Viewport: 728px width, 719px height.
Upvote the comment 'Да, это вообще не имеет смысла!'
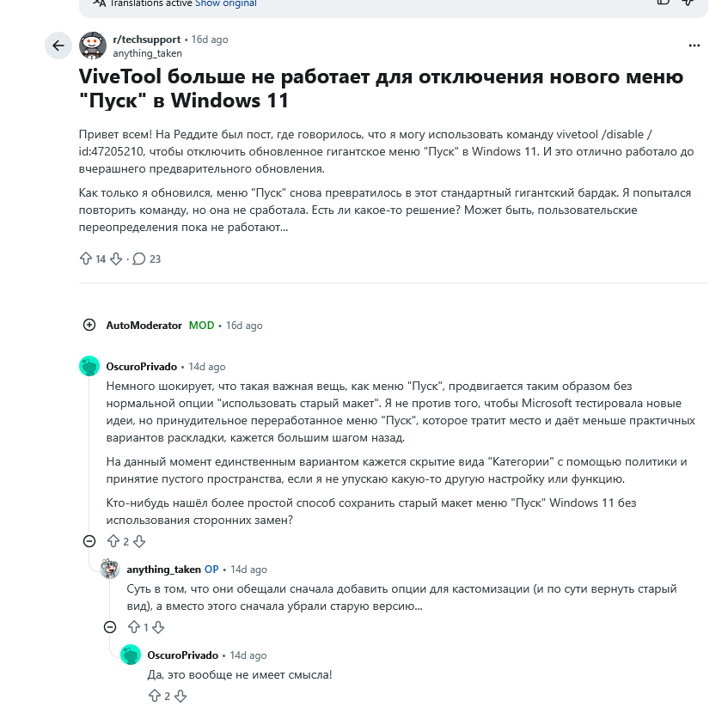(x=155, y=696)
